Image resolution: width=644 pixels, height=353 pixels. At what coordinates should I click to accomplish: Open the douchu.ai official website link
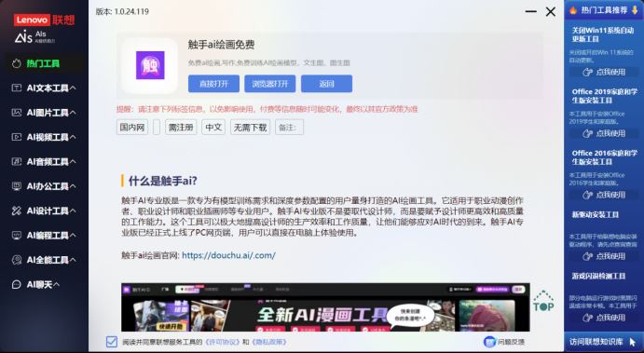[x=228, y=255]
